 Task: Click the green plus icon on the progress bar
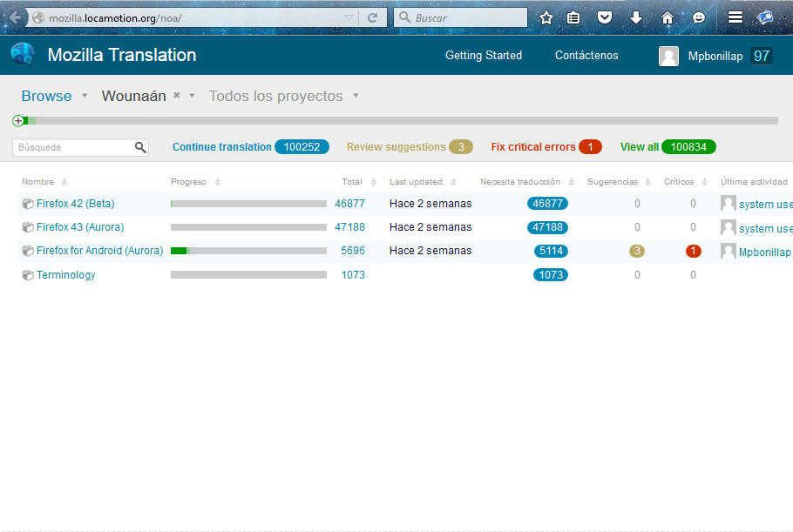pyautogui.click(x=18, y=121)
